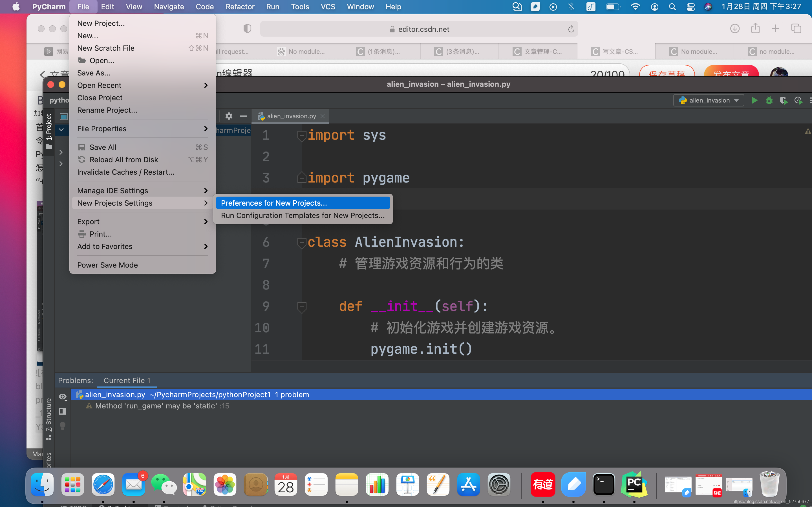Click the green Run button
Image resolution: width=812 pixels, height=507 pixels.
pos(754,100)
